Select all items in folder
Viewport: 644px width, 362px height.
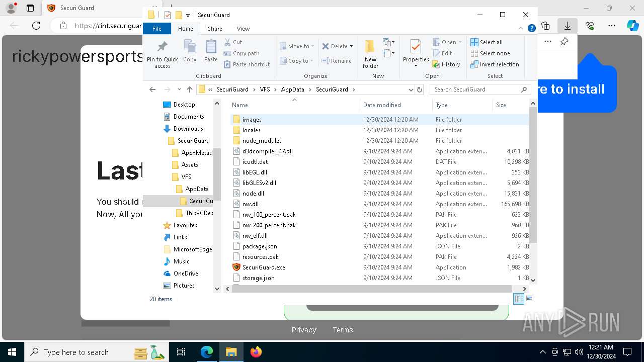[487, 42]
